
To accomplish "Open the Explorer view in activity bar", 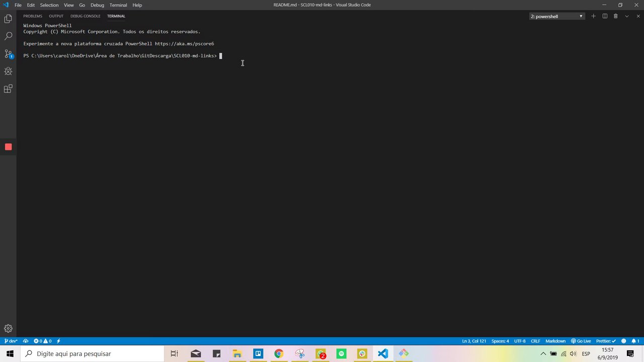I will point(8,19).
